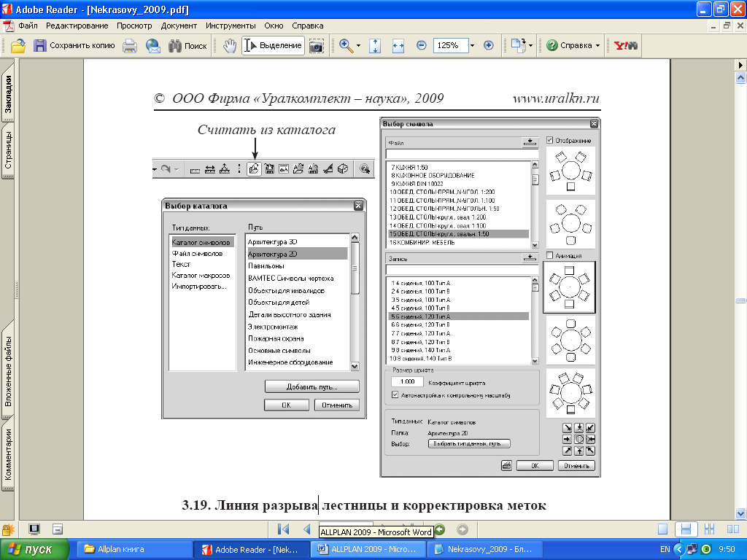Click the Отображение checkbox in pictured dialog
The height and width of the screenshot is (560, 747).
[550, 140]
